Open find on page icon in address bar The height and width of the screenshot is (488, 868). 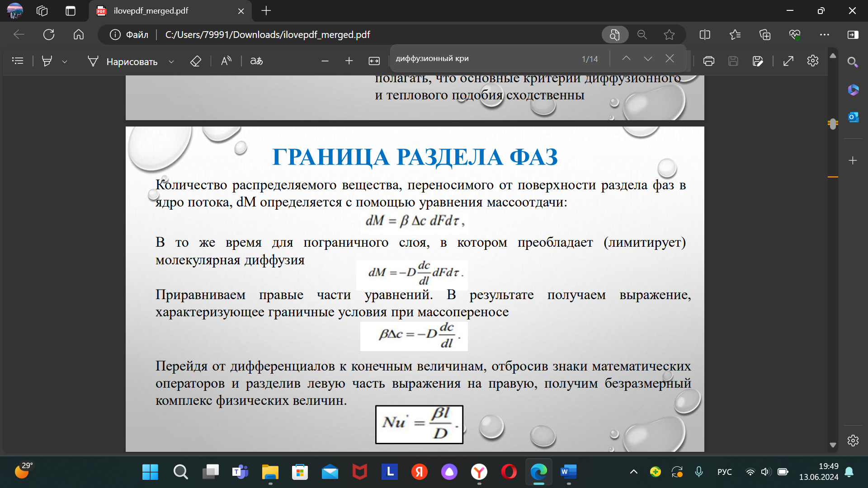[x=614, y=35]
